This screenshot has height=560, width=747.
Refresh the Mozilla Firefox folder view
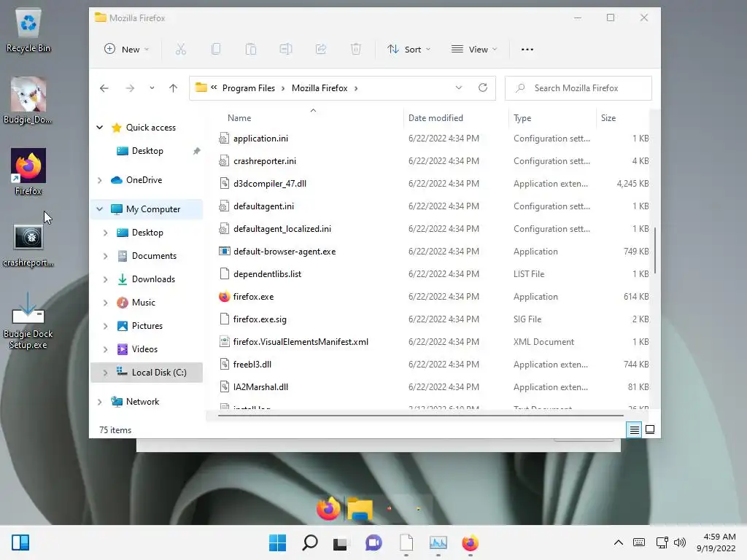(483, 87)
